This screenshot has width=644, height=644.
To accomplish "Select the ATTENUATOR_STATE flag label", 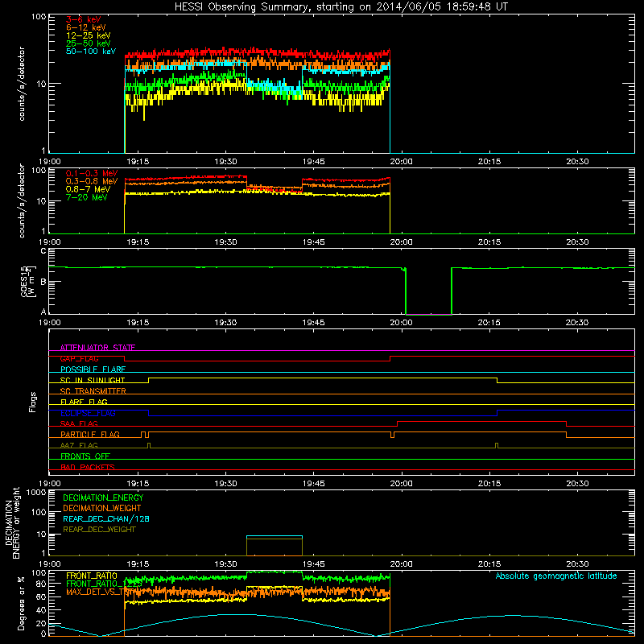I will 97,348.
